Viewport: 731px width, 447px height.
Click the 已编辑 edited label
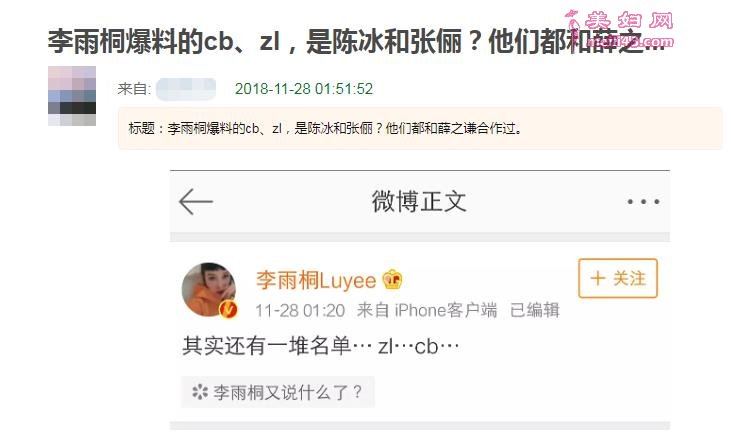coord(535,310)
